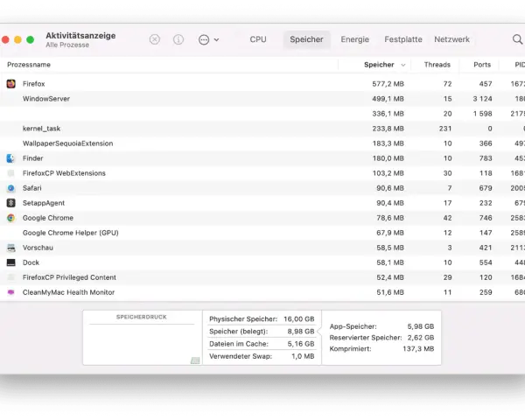Click the 231 threads value
The image size is (525, 420).
pyautogui.click(x=445, y=129)
